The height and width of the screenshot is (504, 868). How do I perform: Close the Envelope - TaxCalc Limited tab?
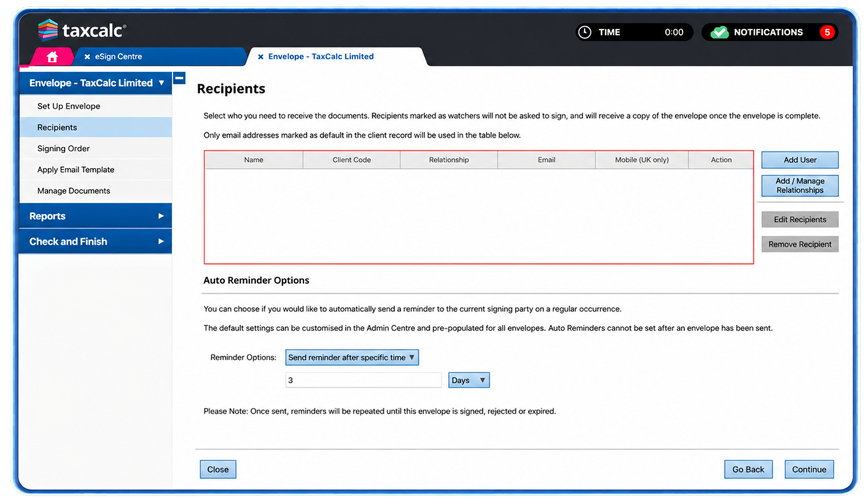coord(261,56)
